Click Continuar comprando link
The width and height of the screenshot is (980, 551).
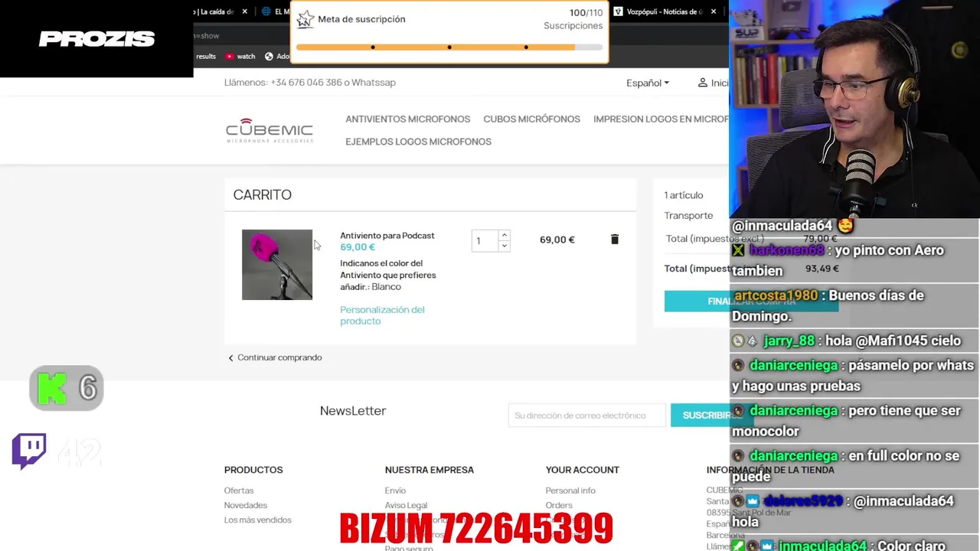click(279, 357)
